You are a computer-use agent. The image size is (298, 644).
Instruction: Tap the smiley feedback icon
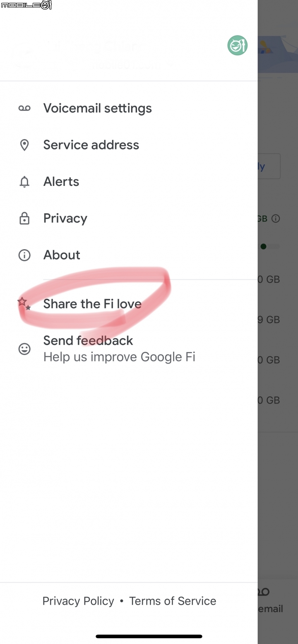pos(24,349)
